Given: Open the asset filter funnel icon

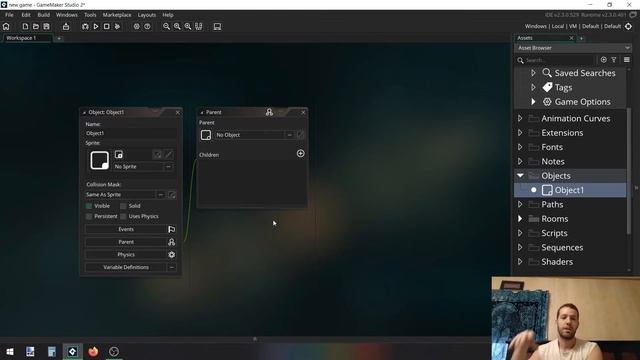Looking at the screenshot, I should (614, 60).
